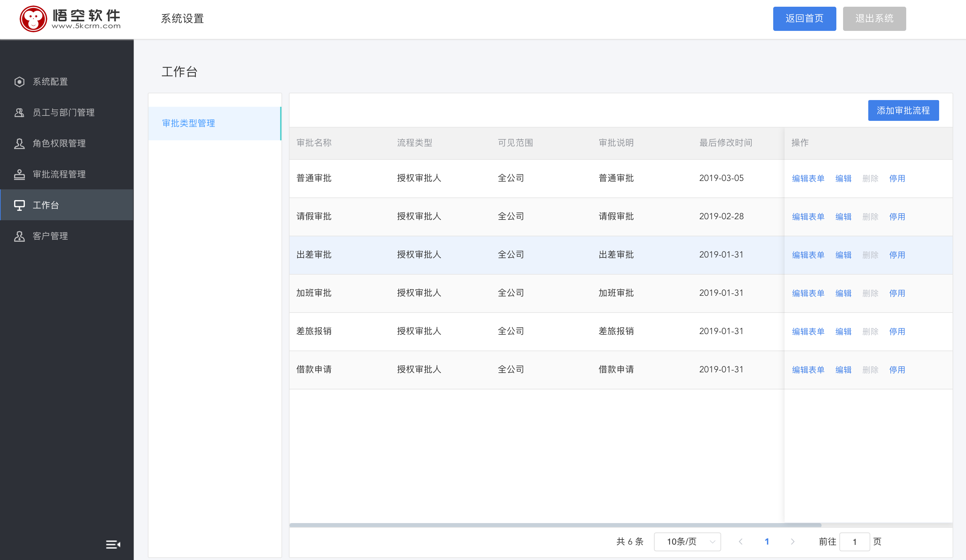
Task: Collapse the sidebar with the fold icon
Action: pos(113,544)
